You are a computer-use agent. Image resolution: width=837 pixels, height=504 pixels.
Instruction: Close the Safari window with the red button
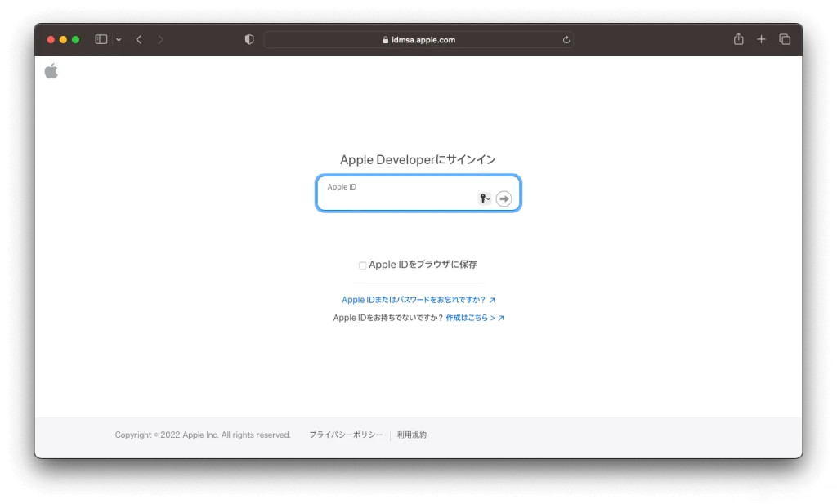pyautogui.click(x=51, y=39)
